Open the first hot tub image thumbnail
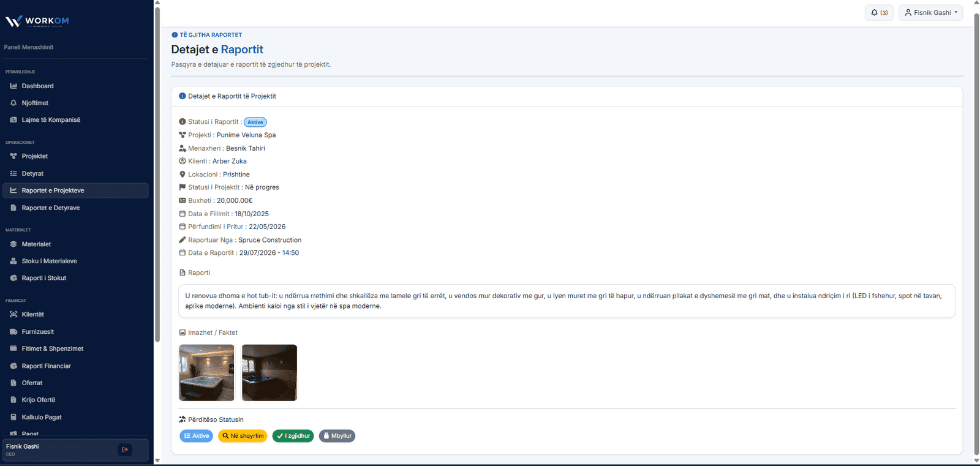 [206, 373]
